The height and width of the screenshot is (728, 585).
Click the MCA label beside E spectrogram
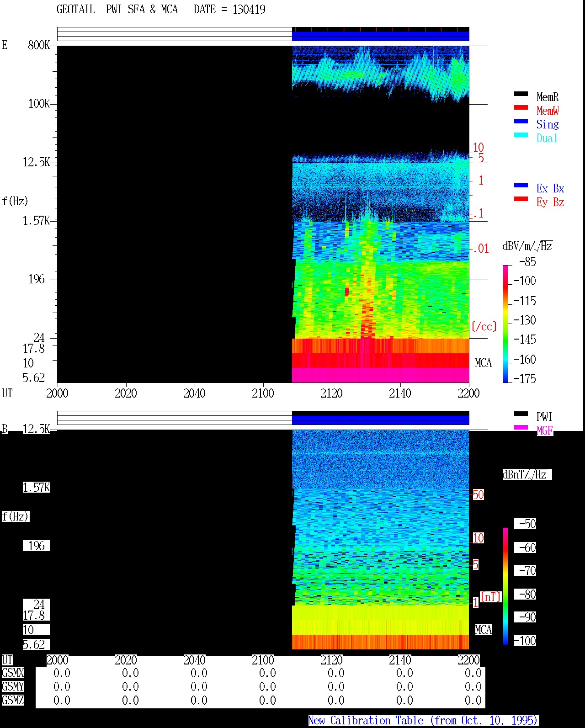tap(483, 363)
